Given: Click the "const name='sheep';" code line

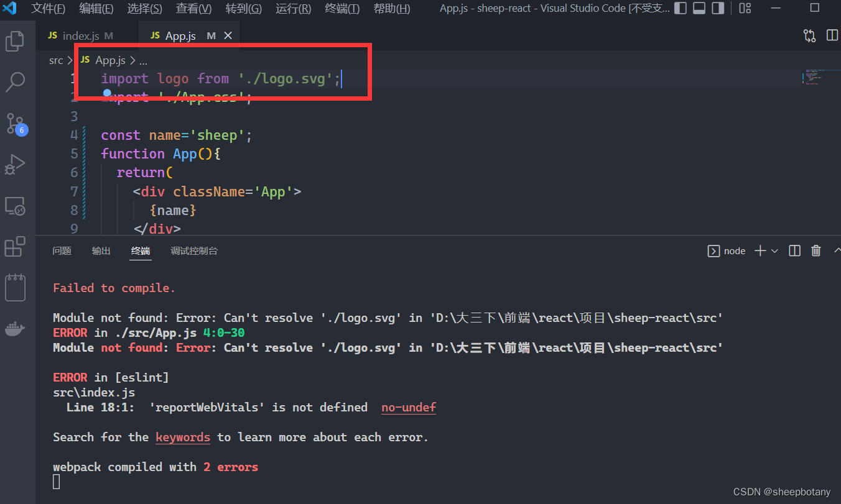Looking at the screenshot, I should pos(176,135).
